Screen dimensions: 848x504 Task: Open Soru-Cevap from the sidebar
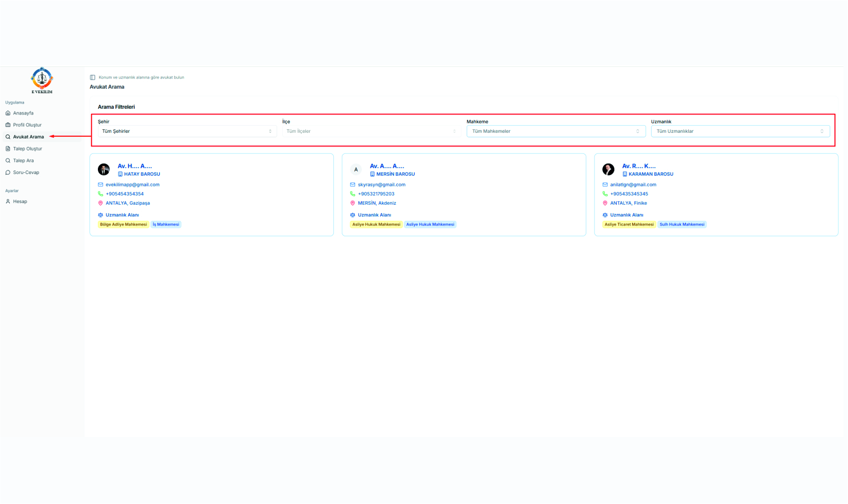point(26,172)
